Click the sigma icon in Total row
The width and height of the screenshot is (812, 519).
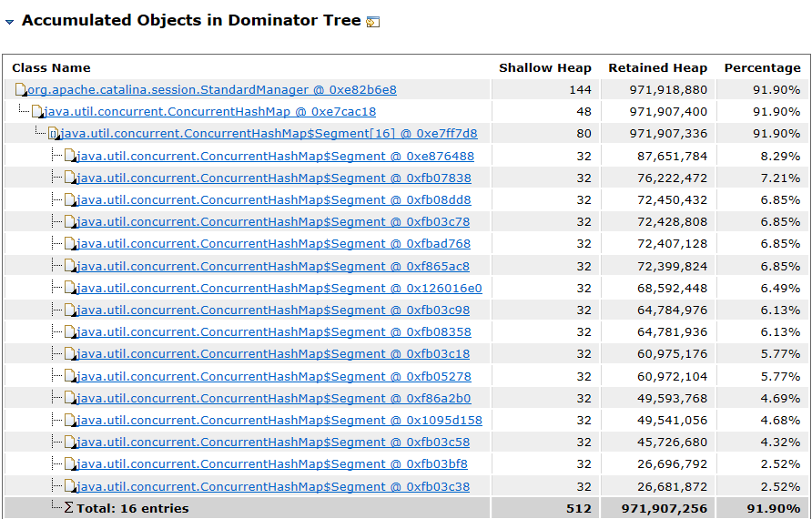tap(68, 507)
